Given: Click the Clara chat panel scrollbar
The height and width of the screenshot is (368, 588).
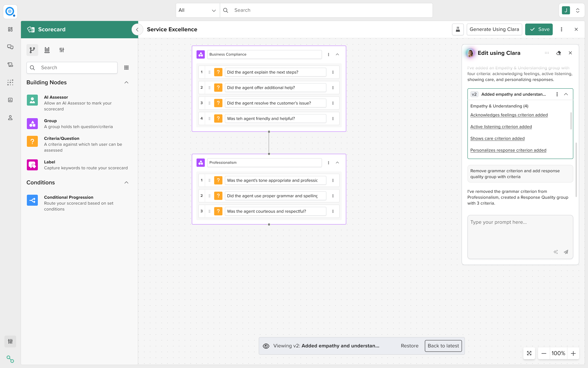Looking at the screenshot, I should click(x=576, y=170).
